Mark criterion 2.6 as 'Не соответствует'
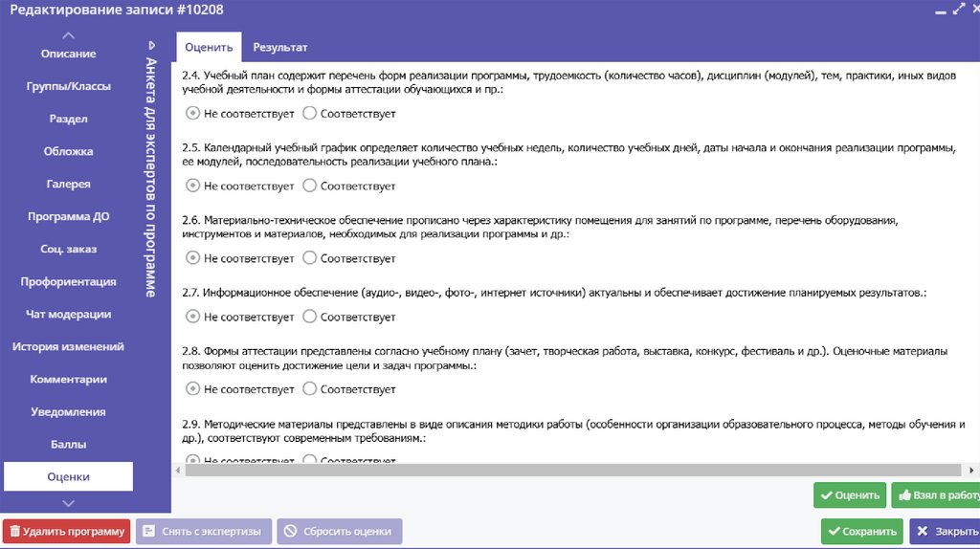 192,258
